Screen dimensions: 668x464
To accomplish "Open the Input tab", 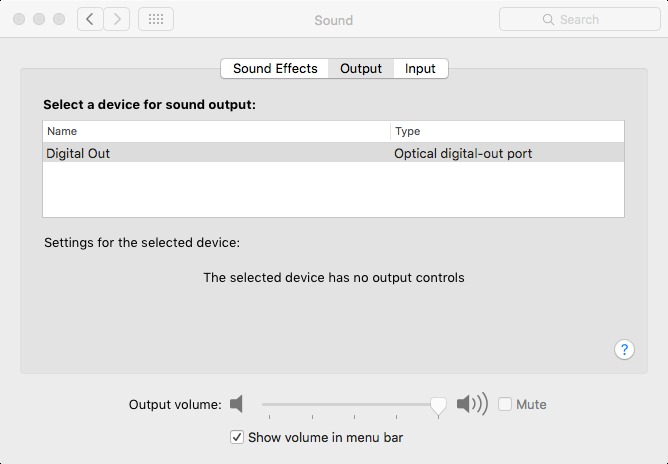I will coord(420,68).
